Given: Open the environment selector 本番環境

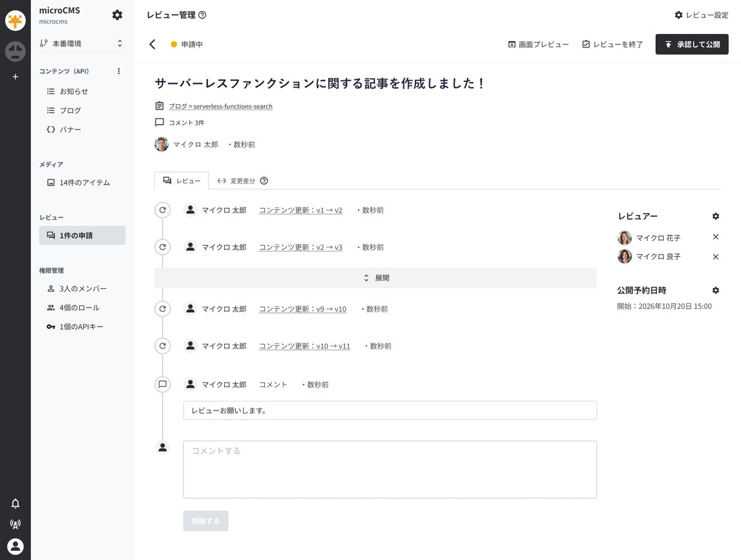Looking at the screenshot, I should [82, 43].
